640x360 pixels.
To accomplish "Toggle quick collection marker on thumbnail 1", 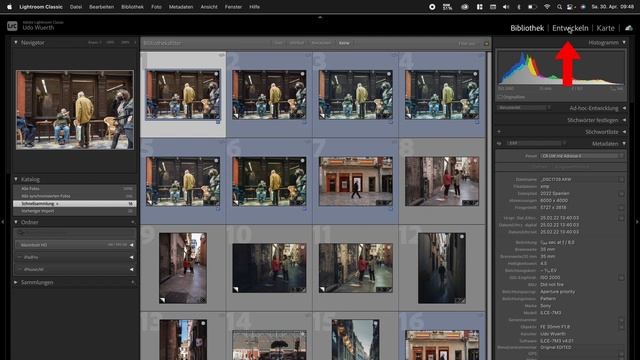I will [x=216, y=74].
